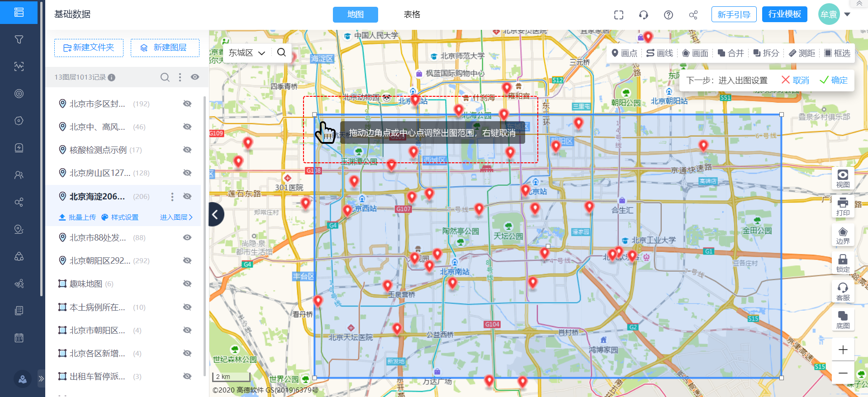Click share icon in top header
The image size is (868, 397).
[x=693, y=15]
